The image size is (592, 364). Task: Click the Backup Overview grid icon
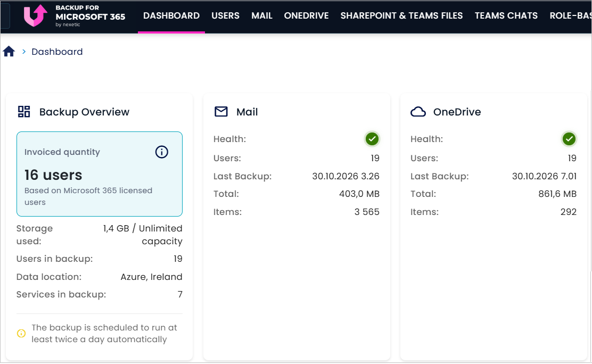click(x=24, y=111)
